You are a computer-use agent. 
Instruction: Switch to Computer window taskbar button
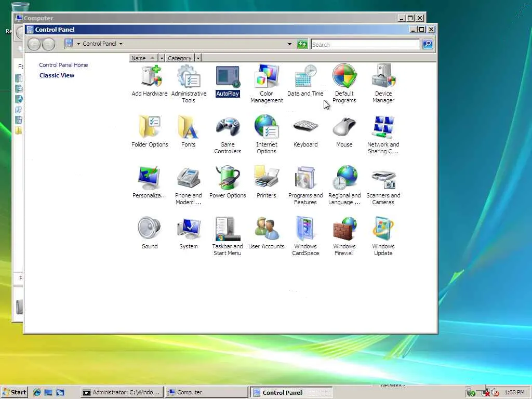tap(206, 392)
